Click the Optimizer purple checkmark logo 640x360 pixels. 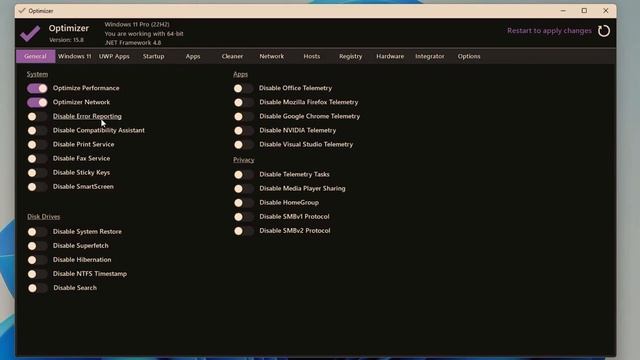(x=30, y=33)
